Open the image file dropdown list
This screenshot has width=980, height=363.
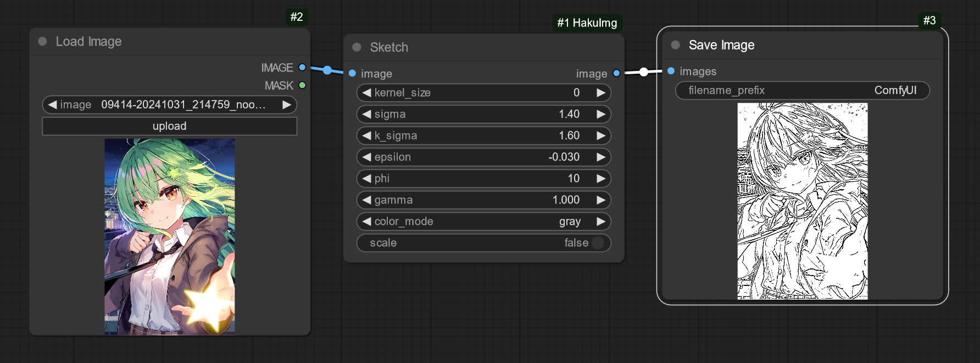tap(170, 105)
